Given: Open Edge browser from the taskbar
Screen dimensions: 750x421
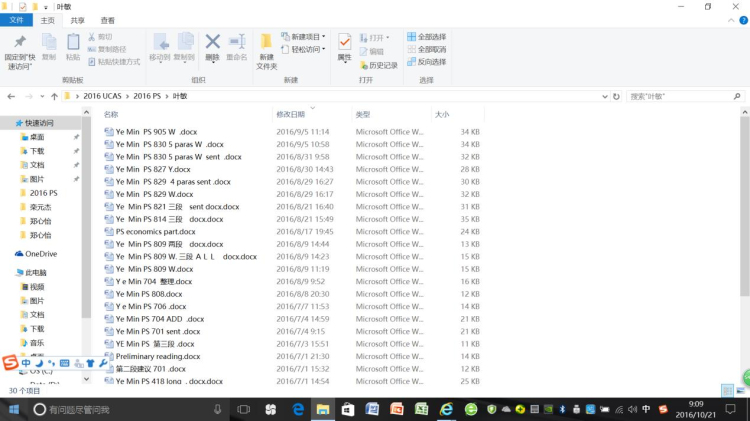Looking at the screenshot, I should [x=298, y=409].
